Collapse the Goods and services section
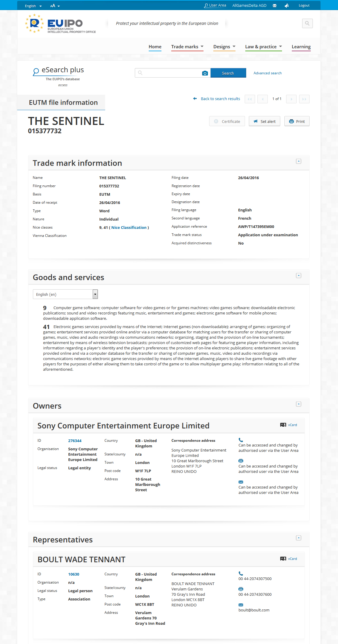This screenshot has width=338, height=644. point(299,276)
